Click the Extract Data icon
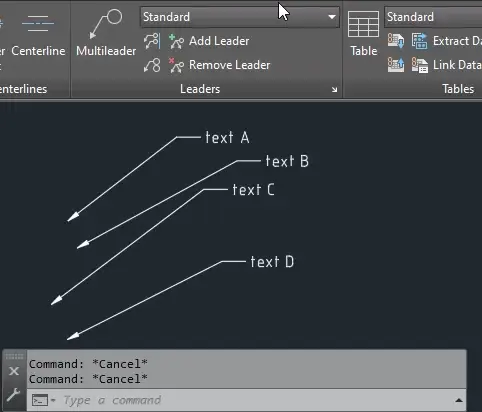This screenshot has width=482, height=412. click(x=420, y=41)
